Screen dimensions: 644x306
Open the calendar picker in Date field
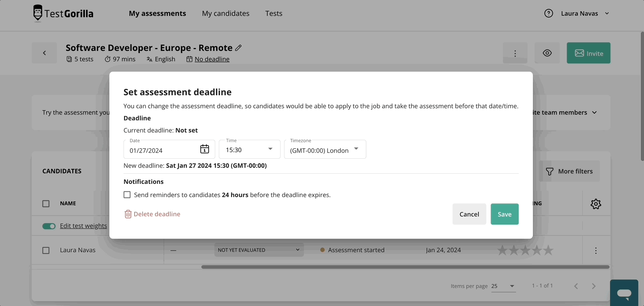coord(205,149)
